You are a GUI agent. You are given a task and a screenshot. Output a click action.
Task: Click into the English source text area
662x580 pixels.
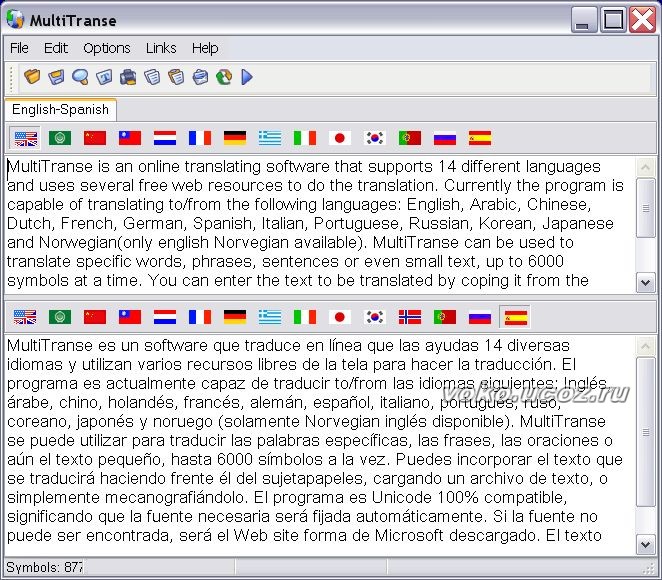[x=320, y=224]
